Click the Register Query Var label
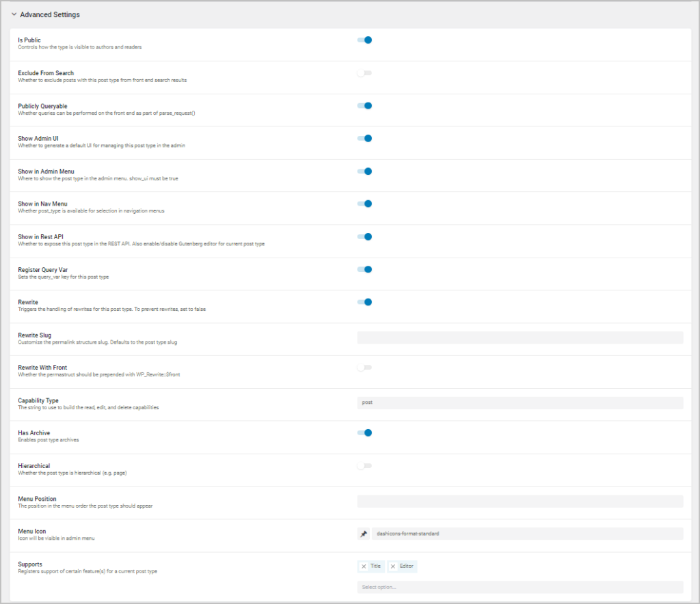 click(43, 270)
